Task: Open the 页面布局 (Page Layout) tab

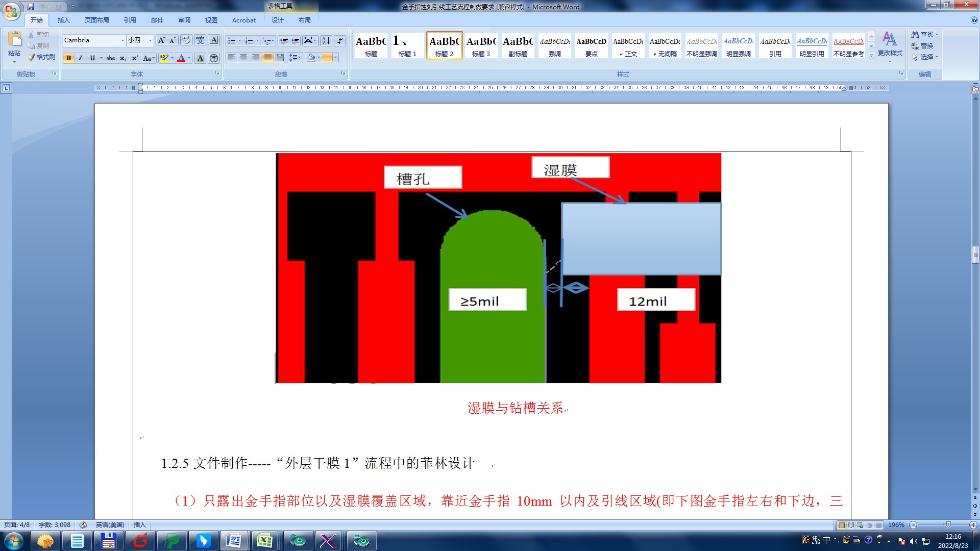Action: 97,20
